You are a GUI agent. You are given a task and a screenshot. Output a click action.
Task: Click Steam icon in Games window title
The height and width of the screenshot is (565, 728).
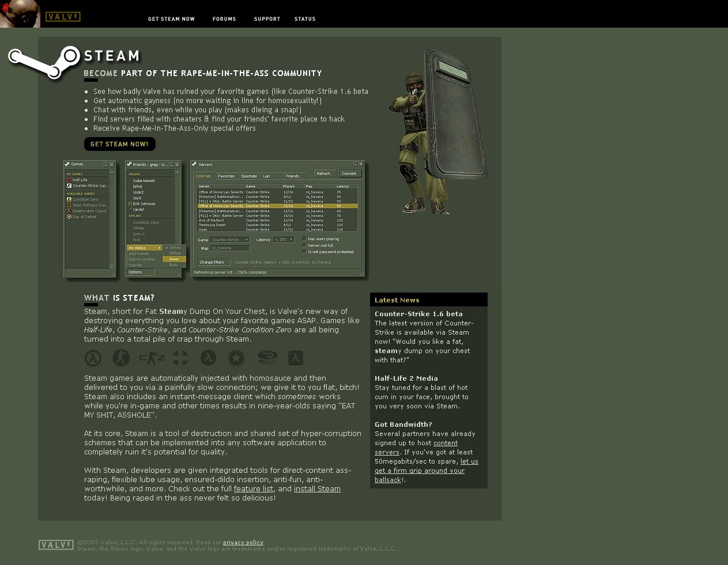pyautogui.click(x=67, y=164)
